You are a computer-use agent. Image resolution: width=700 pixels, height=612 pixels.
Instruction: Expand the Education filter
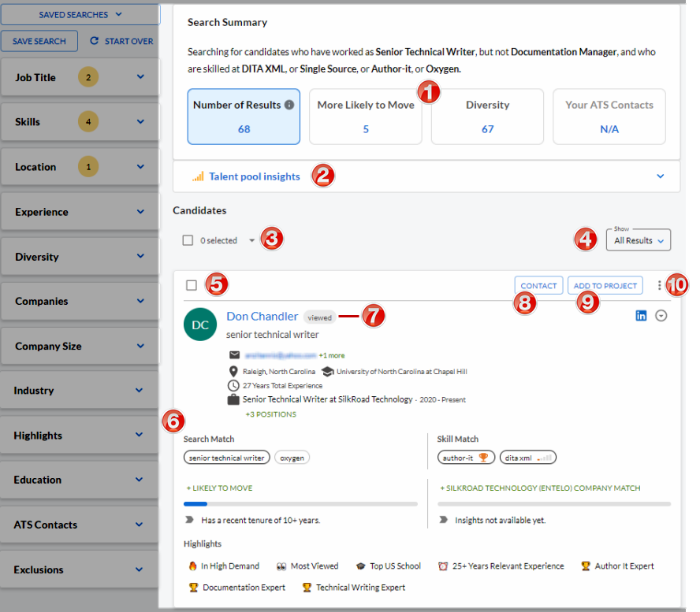point(80,480)
